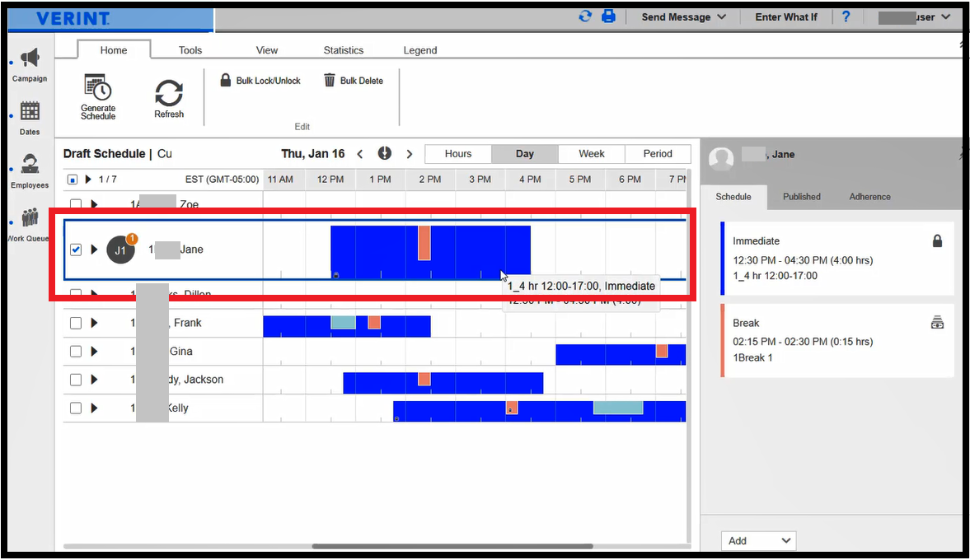Open the Campaign megaphone icon in sidebar
The width and height of the screenshot is (970, 560).
point(30,58)
